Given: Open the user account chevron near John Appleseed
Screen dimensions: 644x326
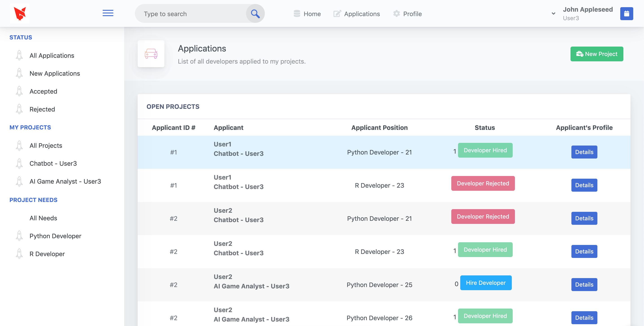Looking at the screenshot, I should tap(553, 14).
